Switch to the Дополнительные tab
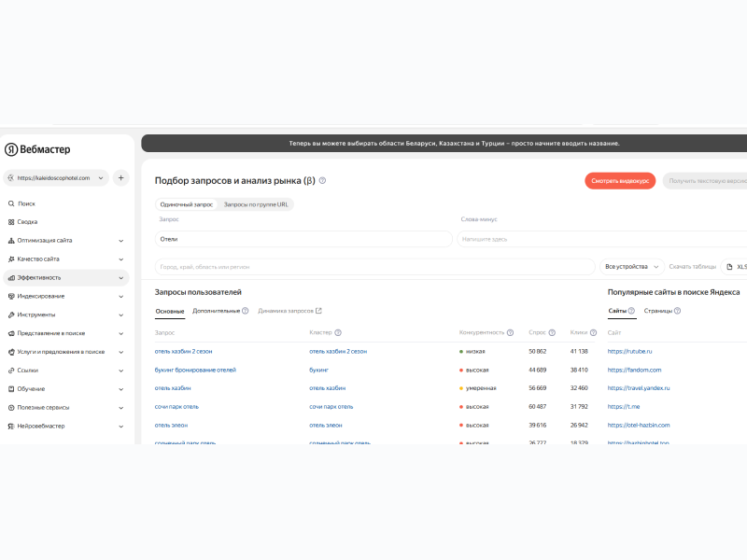The width and height of the screenshot is (747, 560). (x=216, y=311)
